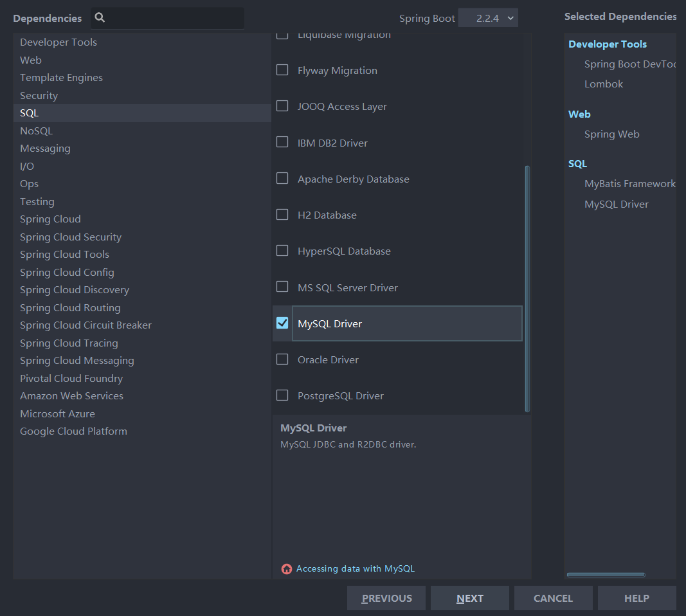Screen dimensions: 686x616
Task: Open the NoSQL category
Action: pos(142,131)
